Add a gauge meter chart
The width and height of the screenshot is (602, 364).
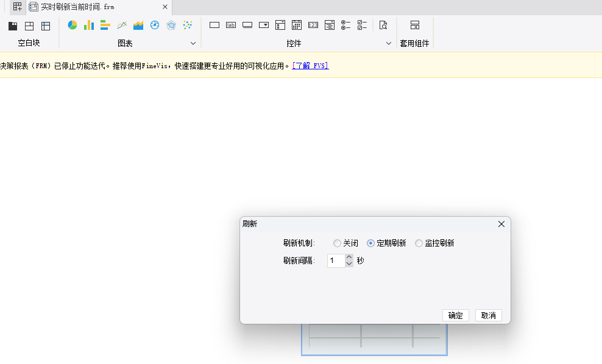pyautogui.click(x=155, y=25)
